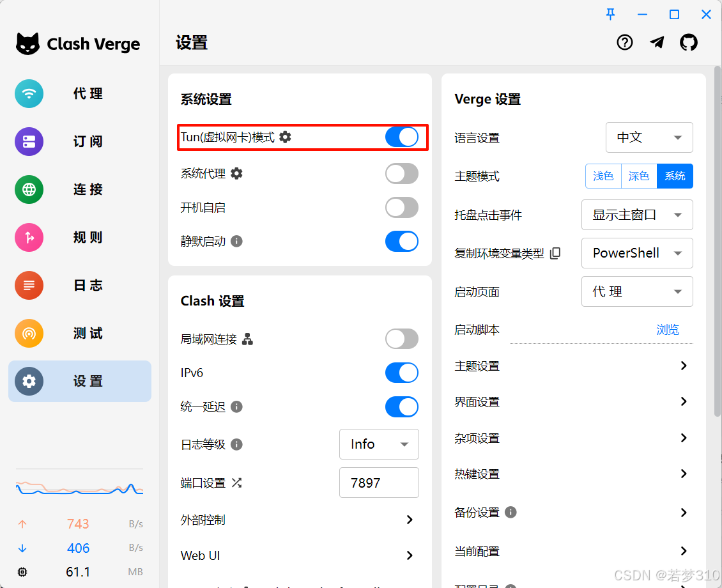Click the traffic graph in the sidebar

(x=79, y=488)
